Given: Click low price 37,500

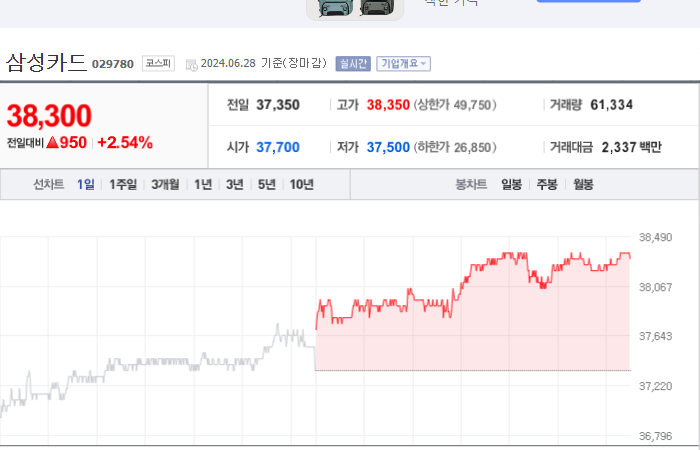Looking at the screenshot, I should [388, 147].
